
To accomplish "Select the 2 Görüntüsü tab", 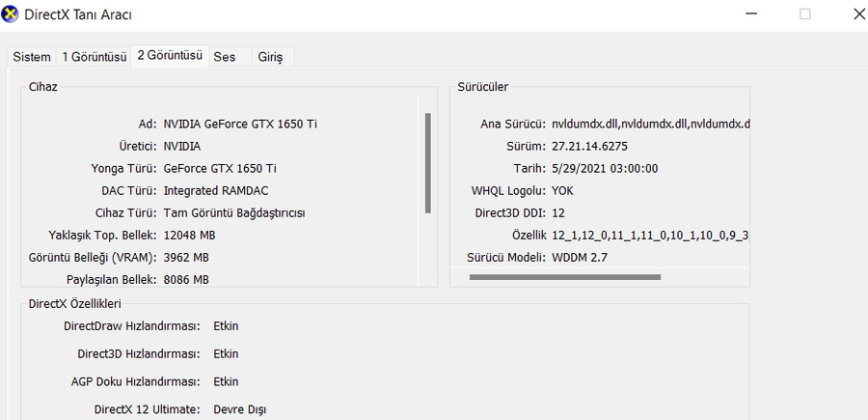I will click(170, 55).
